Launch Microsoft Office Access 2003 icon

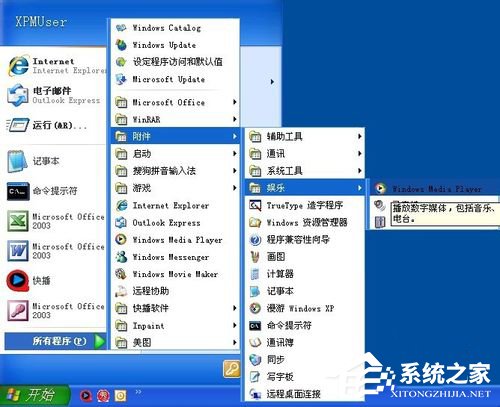[18, 310]
